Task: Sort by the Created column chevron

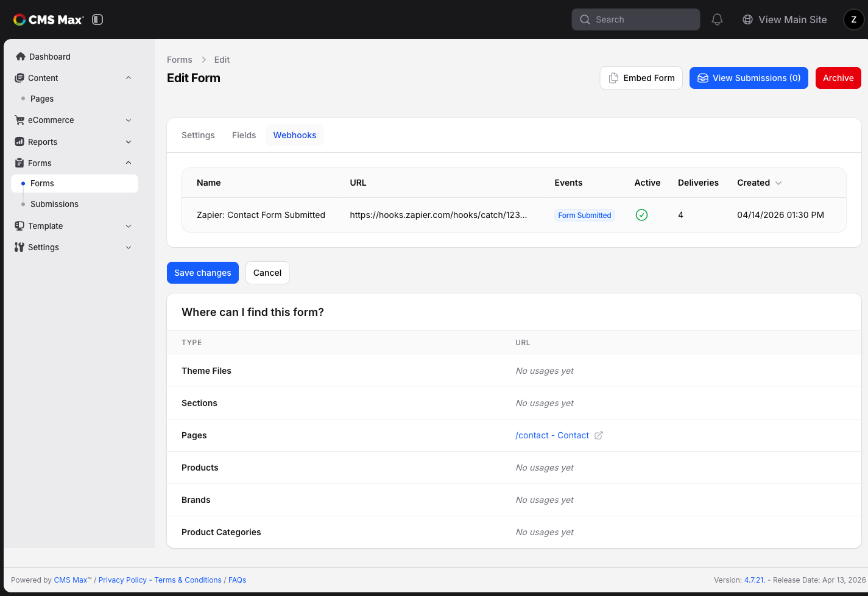Action: 778,183
